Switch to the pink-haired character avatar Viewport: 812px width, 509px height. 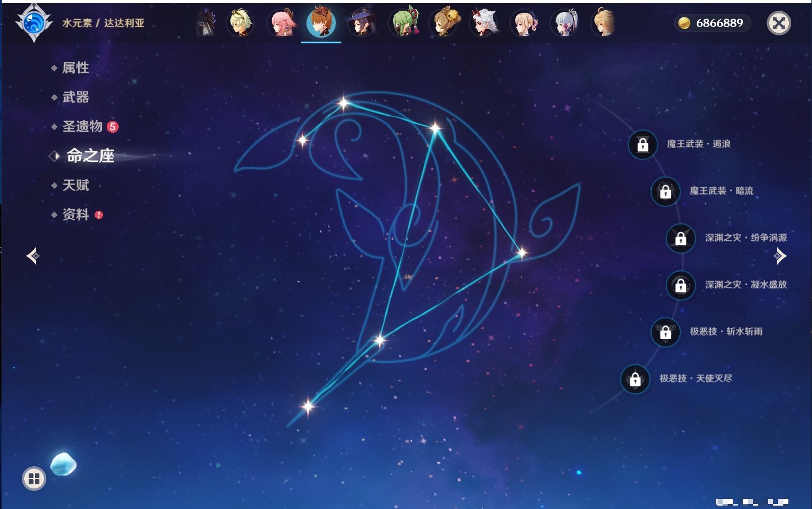tap(281, 23)
